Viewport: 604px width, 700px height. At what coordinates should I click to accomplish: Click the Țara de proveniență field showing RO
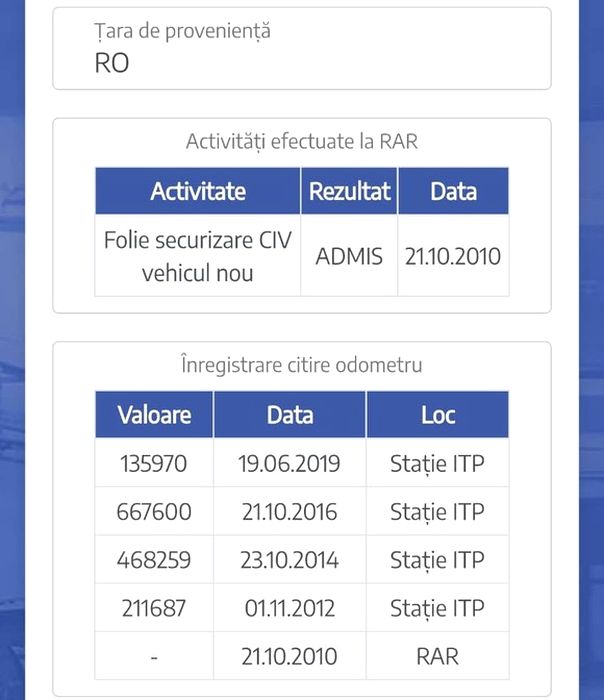[301, 48]
